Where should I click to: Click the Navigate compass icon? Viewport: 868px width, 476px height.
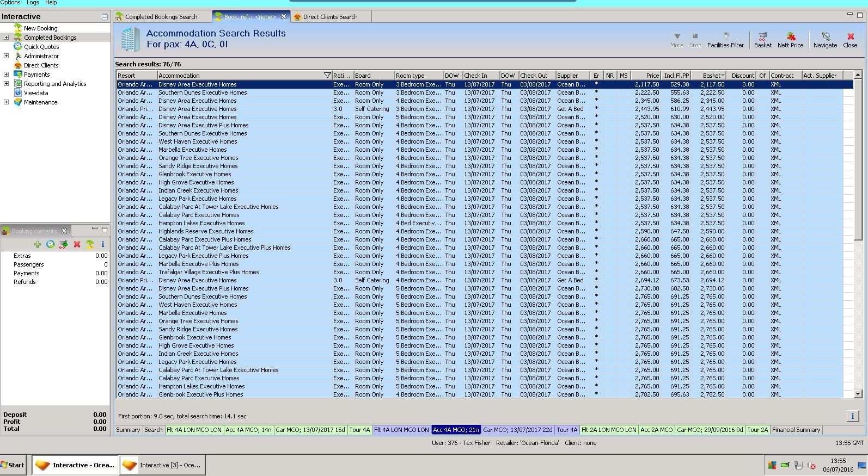[x=825, y=40]
